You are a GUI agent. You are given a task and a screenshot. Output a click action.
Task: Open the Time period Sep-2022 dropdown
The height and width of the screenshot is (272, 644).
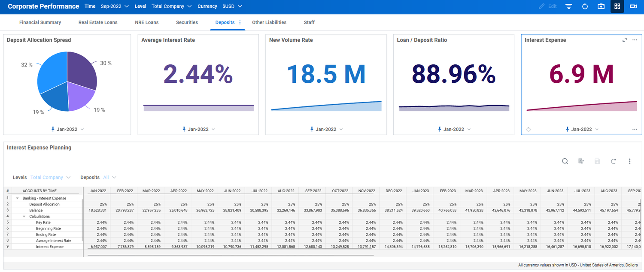[114, 6]
